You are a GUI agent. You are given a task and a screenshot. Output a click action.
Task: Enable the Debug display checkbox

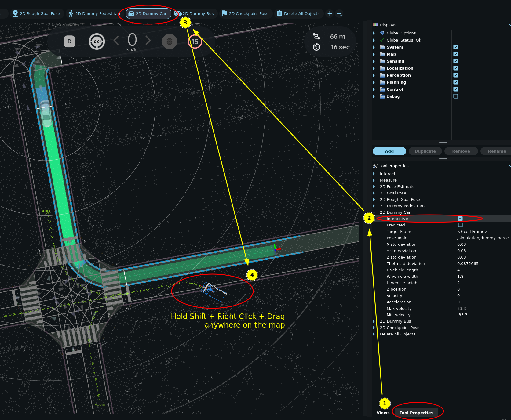point(456,96)
